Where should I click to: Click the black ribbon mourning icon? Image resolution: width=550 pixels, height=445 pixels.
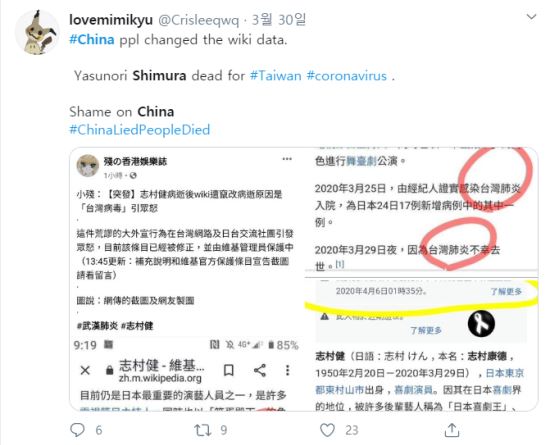tap(481, 323)
